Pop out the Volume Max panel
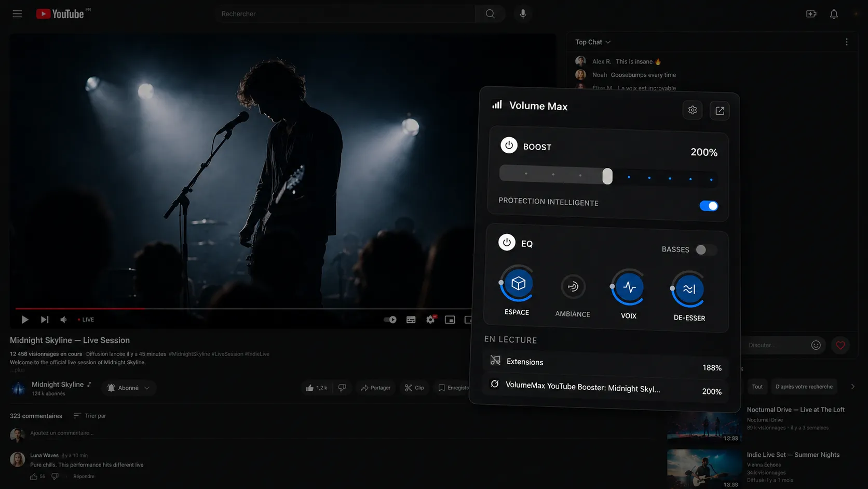 tap(720, 111)
